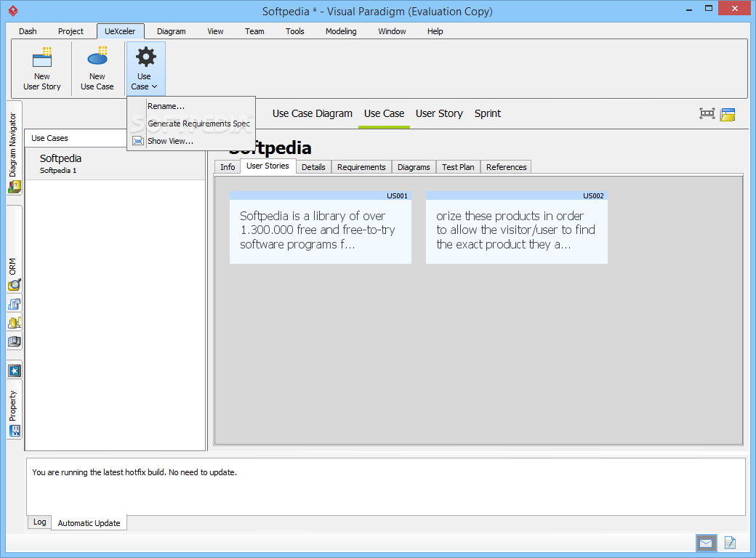Viewport: 756px width, 558px height.
Task: Click the yellow folders sidebar icon
Action: click(x=14, y=323)
